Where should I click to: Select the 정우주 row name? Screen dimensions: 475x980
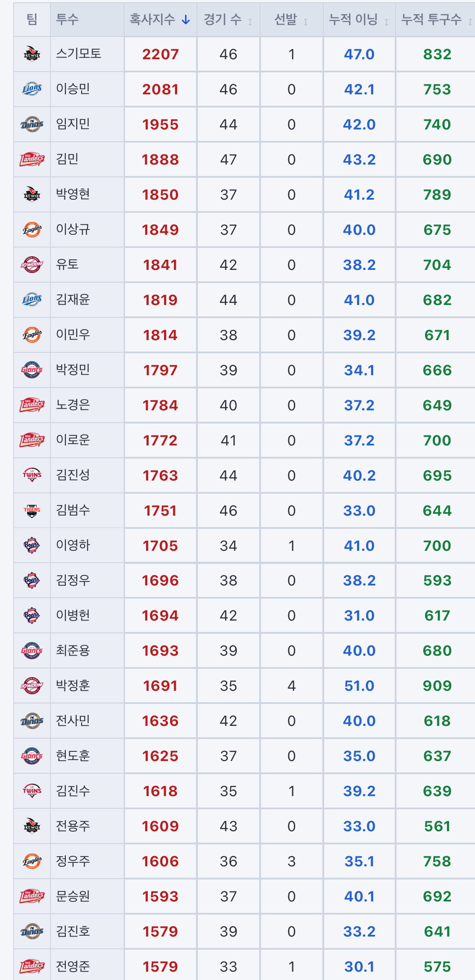point(73,861)
